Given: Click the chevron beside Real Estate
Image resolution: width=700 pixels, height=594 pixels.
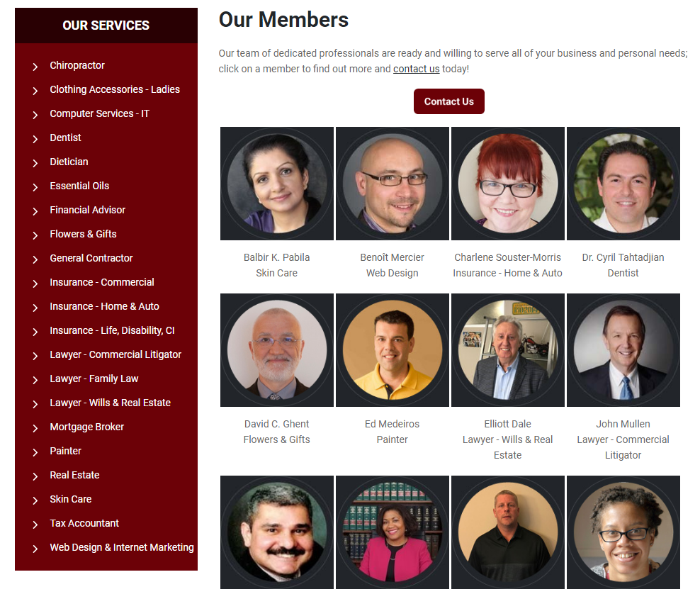Looking at the screenshot, I should pos(35,476).
